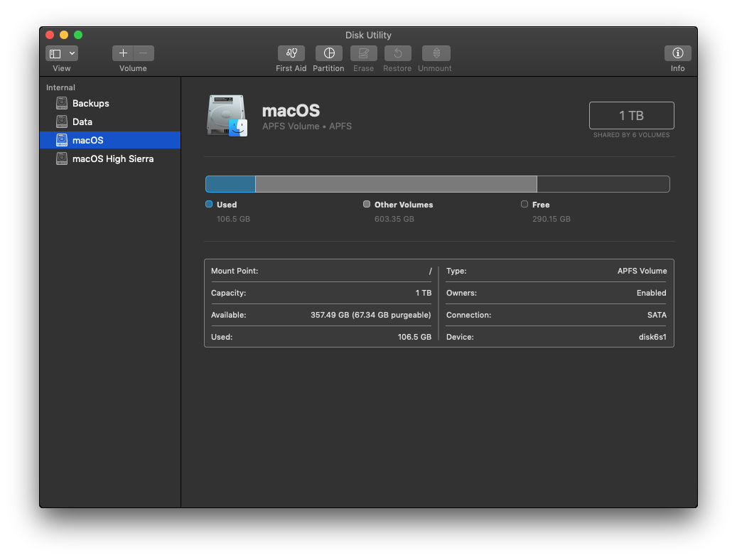737x560 pixels.
Task: Click the large macOS disk icon
Action: [227, 116]
